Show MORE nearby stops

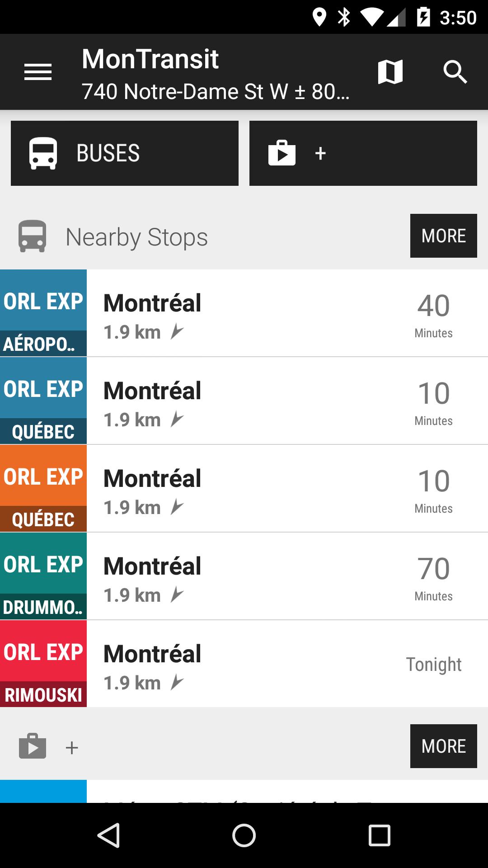443,236
